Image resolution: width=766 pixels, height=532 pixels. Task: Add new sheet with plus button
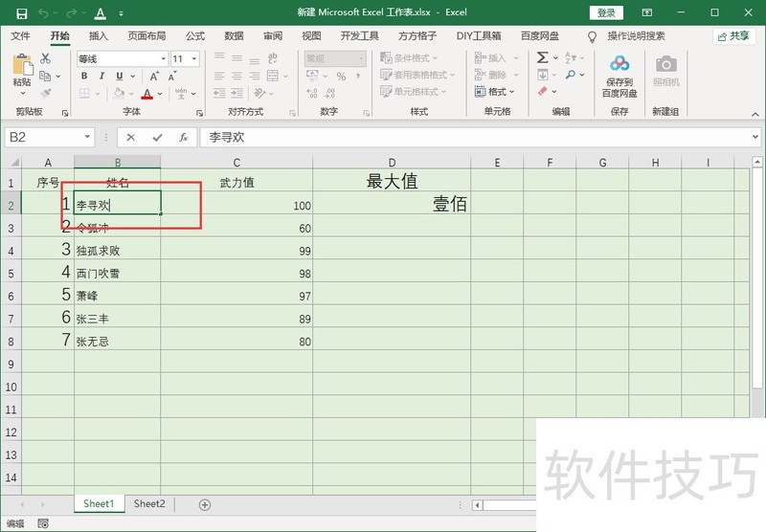pos(205,504)
